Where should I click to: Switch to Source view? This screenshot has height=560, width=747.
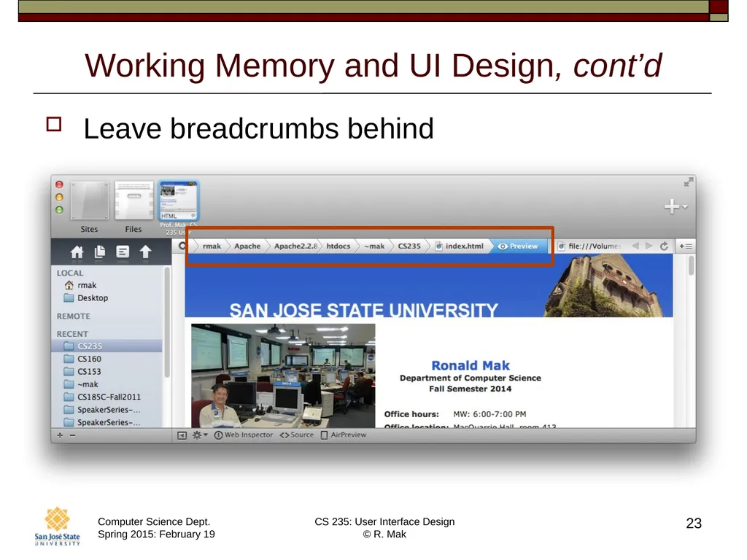point(297,435)
